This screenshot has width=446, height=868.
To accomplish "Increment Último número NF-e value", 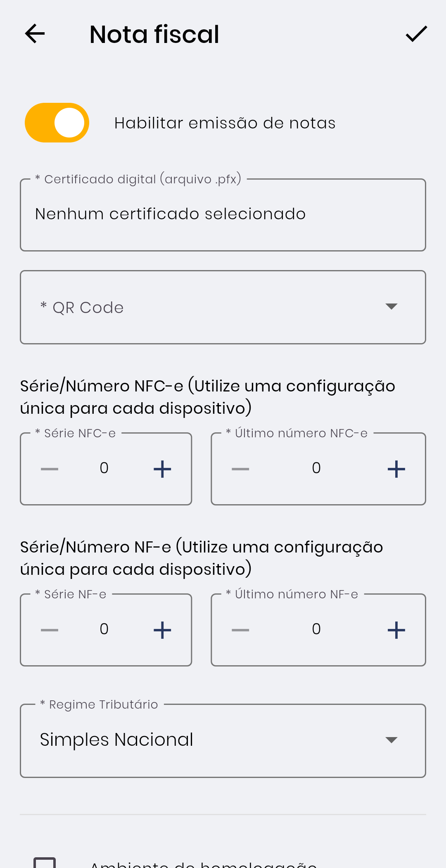I will 396,630.
